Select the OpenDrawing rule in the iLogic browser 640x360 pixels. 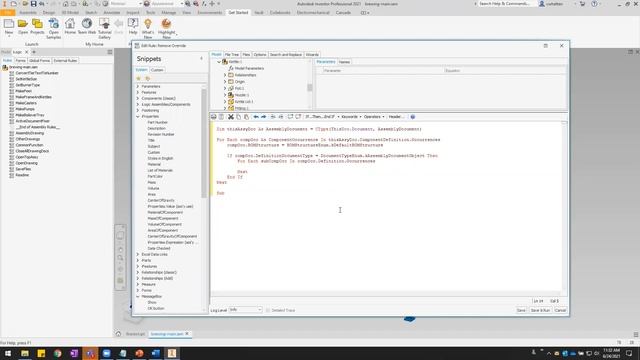tap(27, 163)
